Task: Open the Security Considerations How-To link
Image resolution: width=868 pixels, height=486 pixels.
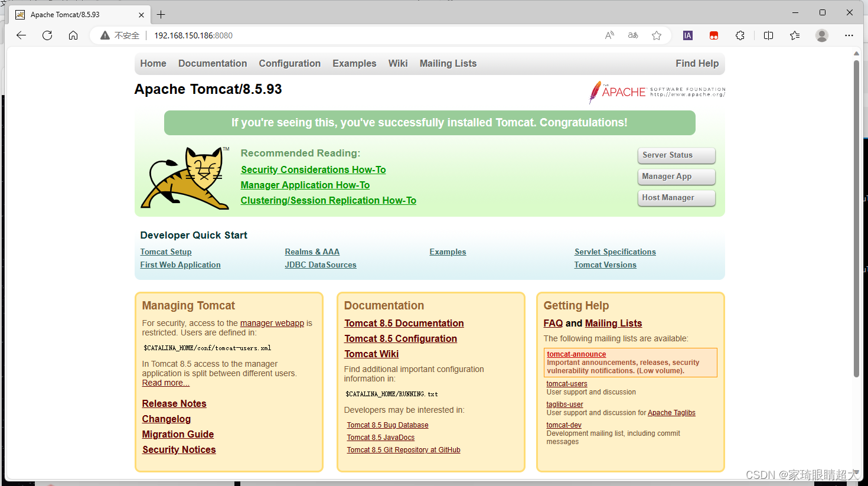Action: 313,169
